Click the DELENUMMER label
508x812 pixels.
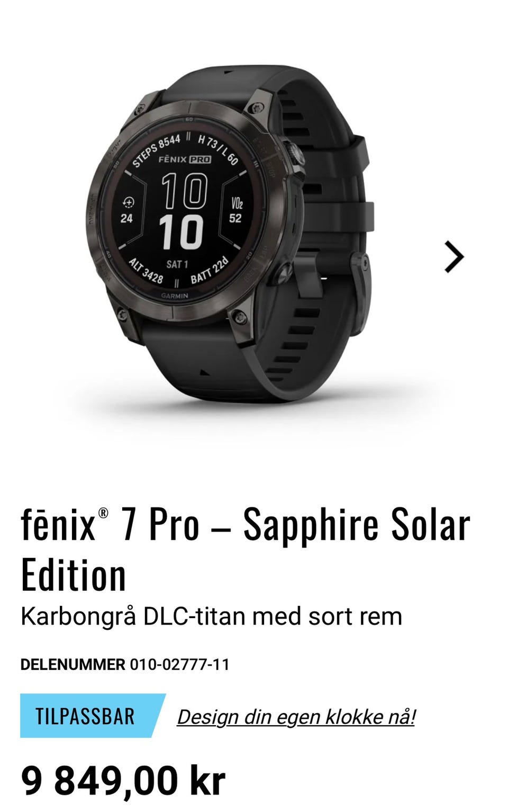tap(72, 664)
